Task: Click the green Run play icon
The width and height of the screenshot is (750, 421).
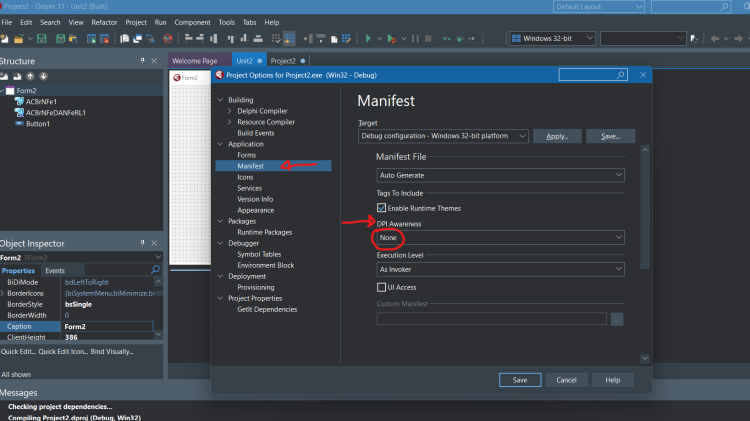Action: pyautogui.click(x=368, y=39)
